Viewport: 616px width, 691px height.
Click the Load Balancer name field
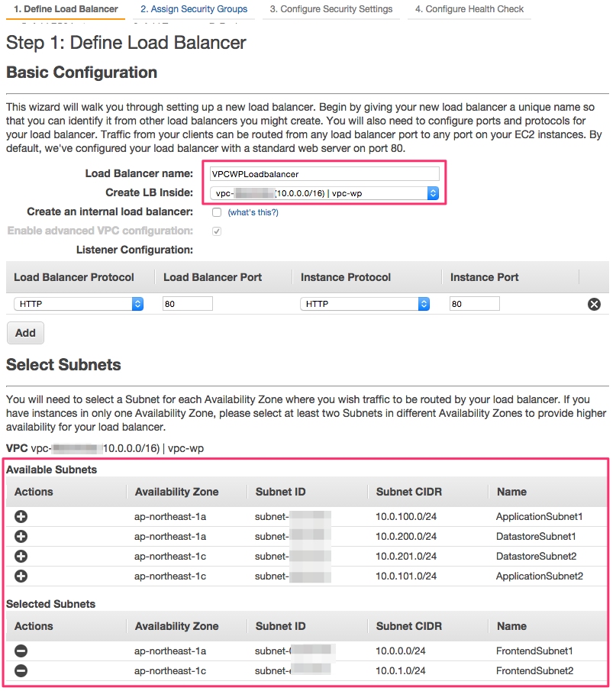coord(324,174)
